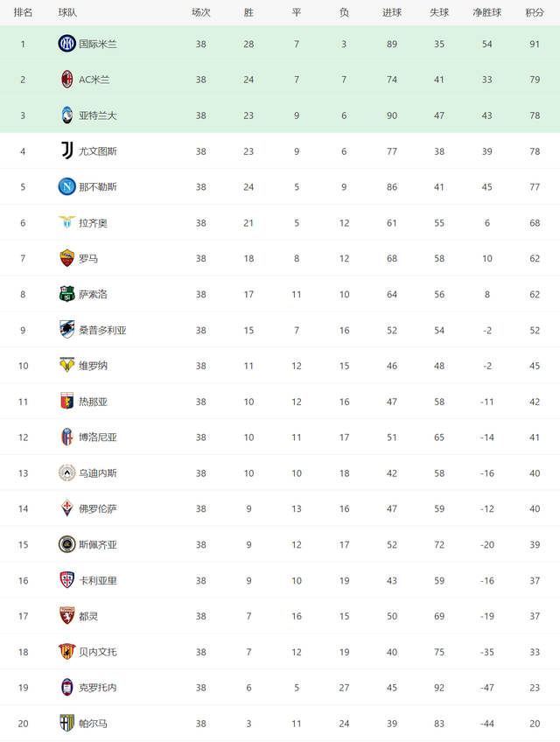Click the Sassuolo (萨索洛) green crest
Viewport: 560px width, 742px height.
point(66,294)
